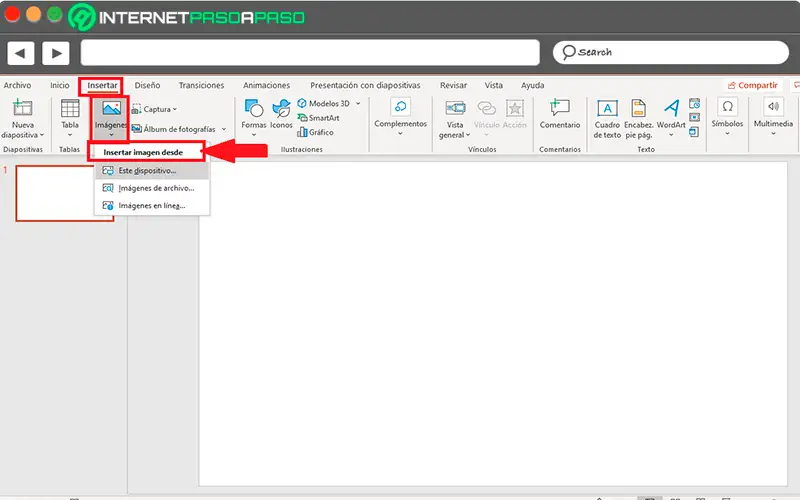The image size is (800, 500).
Task: Click the insert object icon
Action: point(694,132)
